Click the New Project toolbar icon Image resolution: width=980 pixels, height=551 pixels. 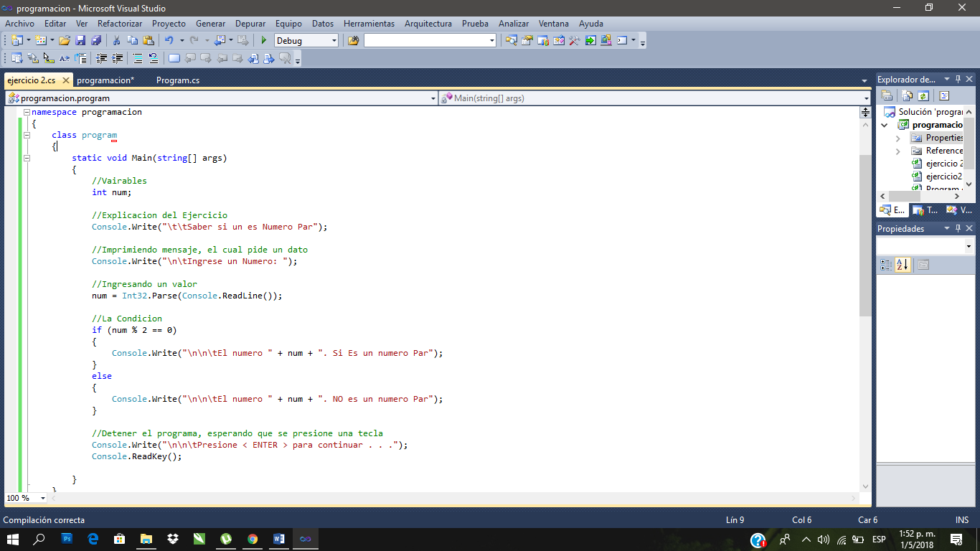click(x=15, y=40)
